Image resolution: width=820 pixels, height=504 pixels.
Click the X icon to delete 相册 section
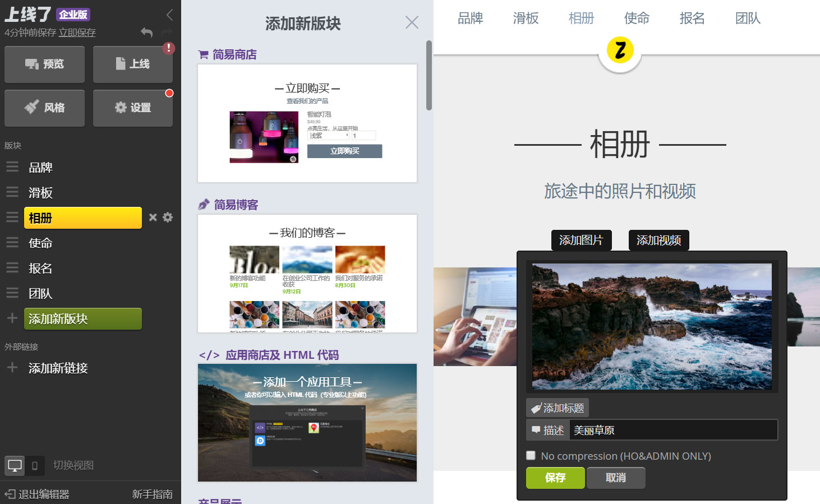point(153,218)
